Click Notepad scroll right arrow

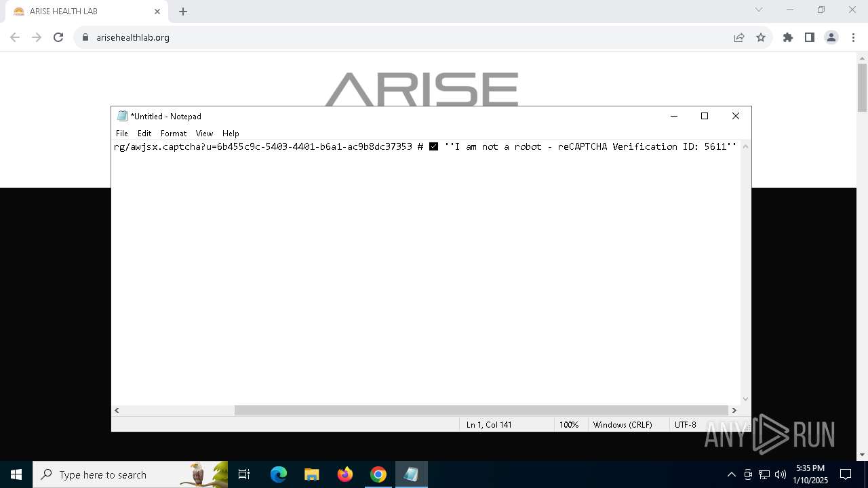(734, 410)
